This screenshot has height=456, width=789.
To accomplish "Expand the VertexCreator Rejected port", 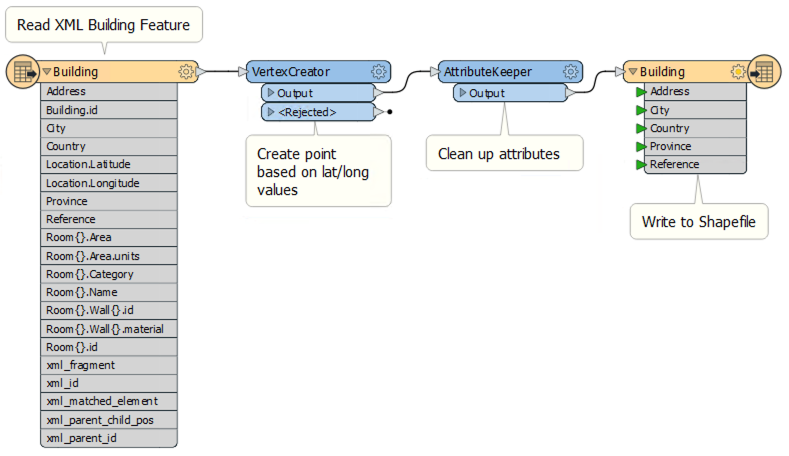I will click(x=270, y=112).
